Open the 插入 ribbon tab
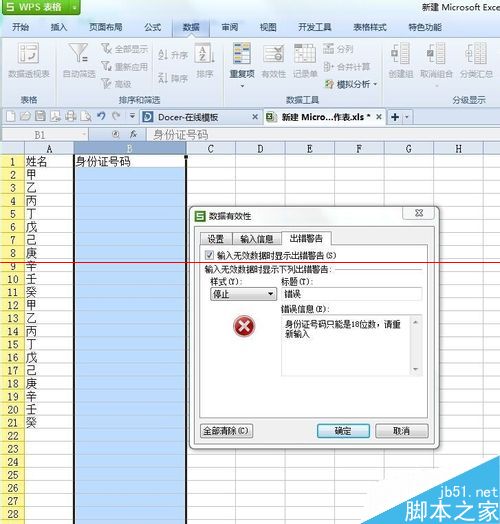 [x=59, y=27]
